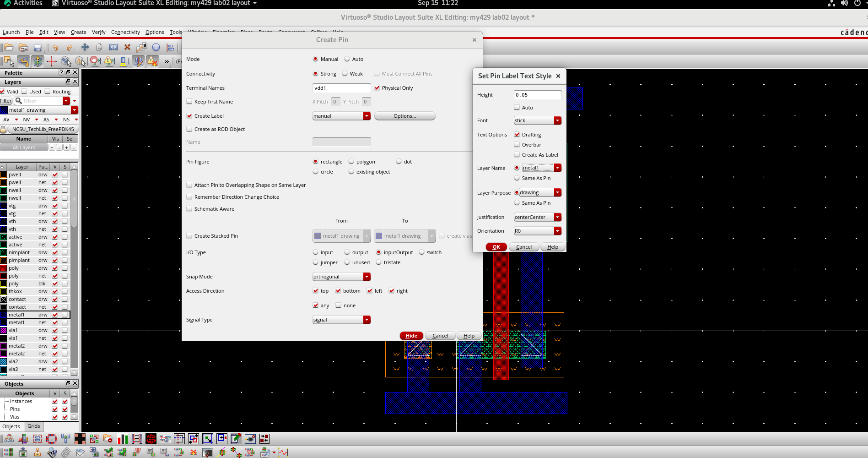The image size is (868, 458).
Task: Click the Redo arrow icon
Action: coord(70,47)
